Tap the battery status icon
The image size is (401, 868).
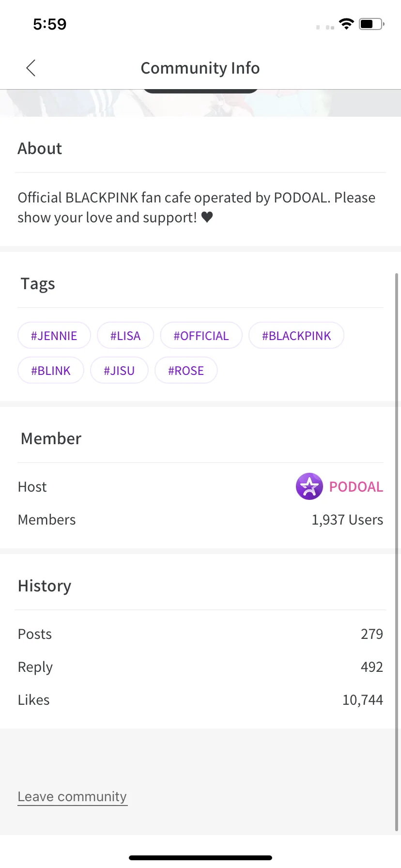click(371, 24)
